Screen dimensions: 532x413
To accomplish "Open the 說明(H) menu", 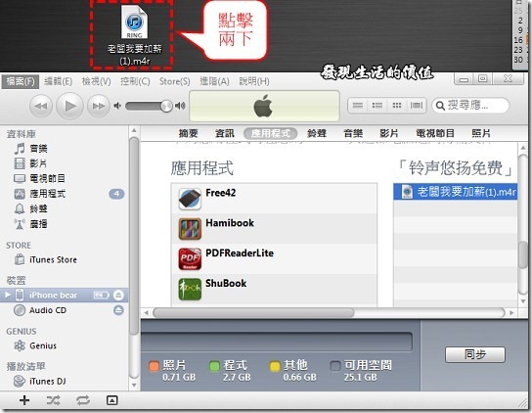I will (254, 81).
